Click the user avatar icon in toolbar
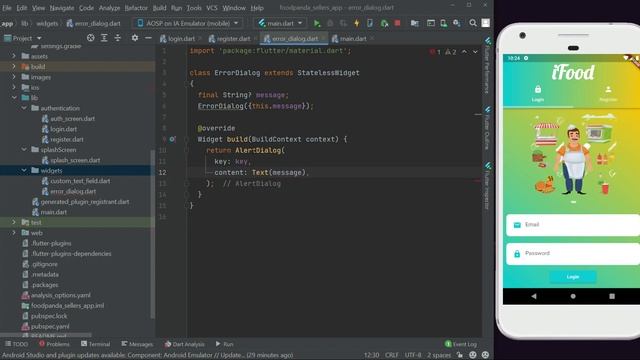640x360 pixels. 486,23
